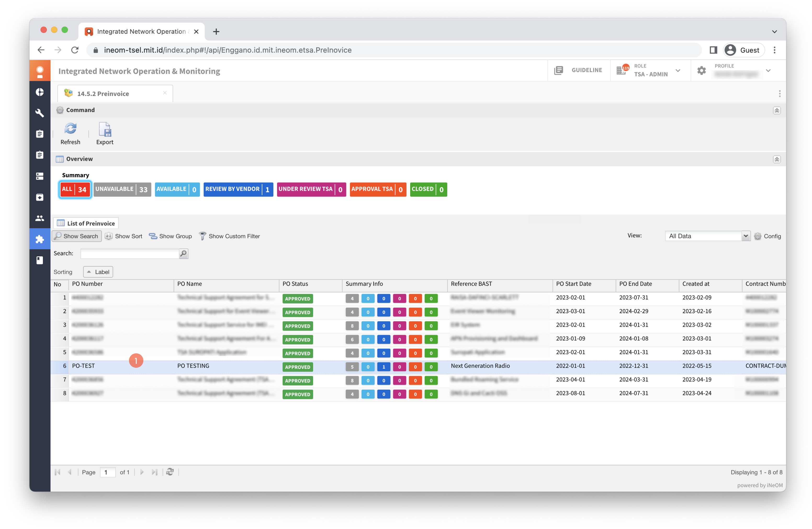This screenshot has height=529, width=812.
Task: Expand the ROLE TSA - ADMIN dropdown
Action: (x=678, y=71)
